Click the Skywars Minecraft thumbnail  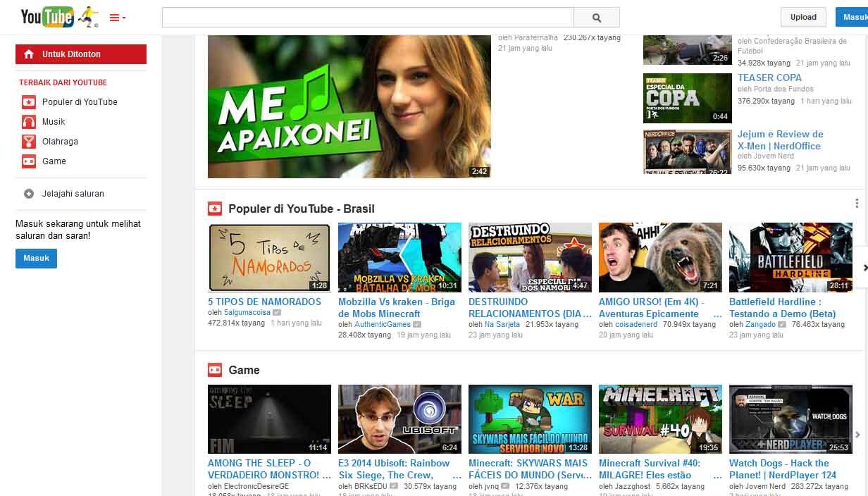coord(530,418)
